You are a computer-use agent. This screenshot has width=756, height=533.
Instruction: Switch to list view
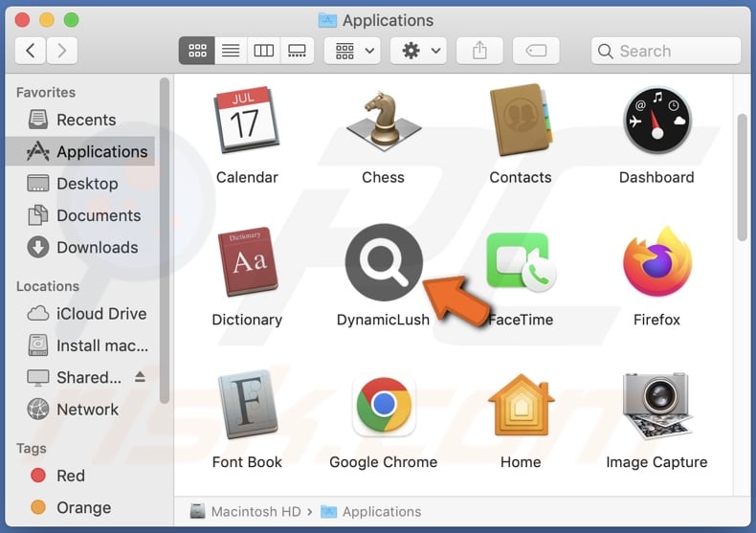coord(231,50)
